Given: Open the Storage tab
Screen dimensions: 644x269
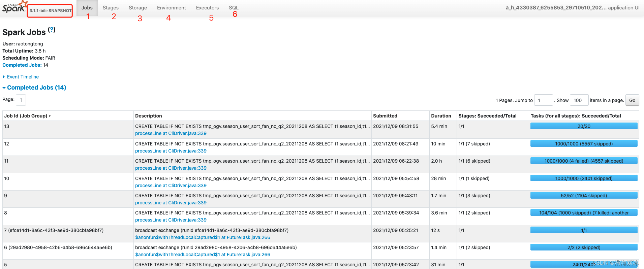Looking at the screenshot, I should [x=138, y=8].
